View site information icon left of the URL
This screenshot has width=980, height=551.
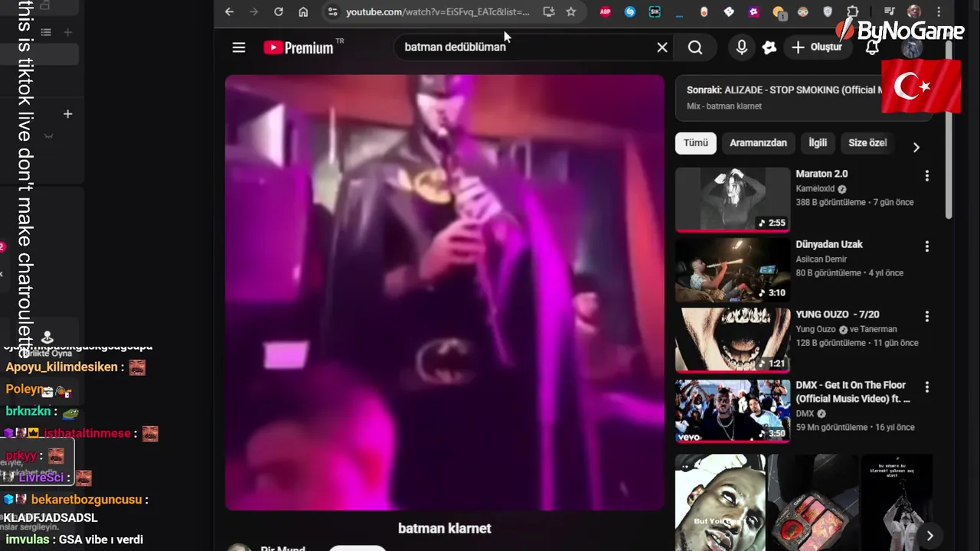coord(331,11)
